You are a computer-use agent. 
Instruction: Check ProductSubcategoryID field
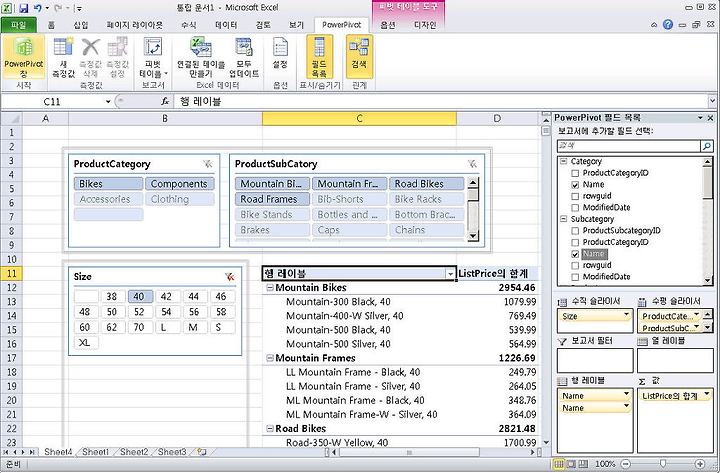point(575,231)
